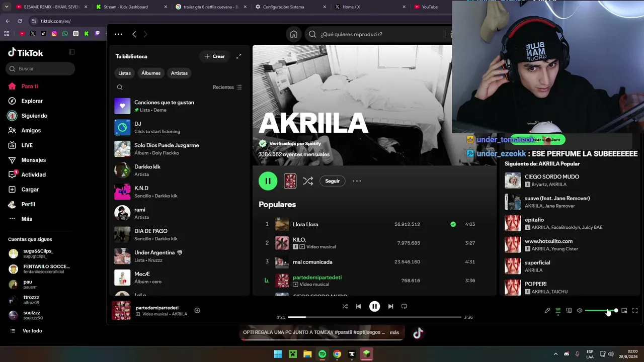Go to Spotify Home via house icon
The image size is (644, 362).
coord(294,34)
